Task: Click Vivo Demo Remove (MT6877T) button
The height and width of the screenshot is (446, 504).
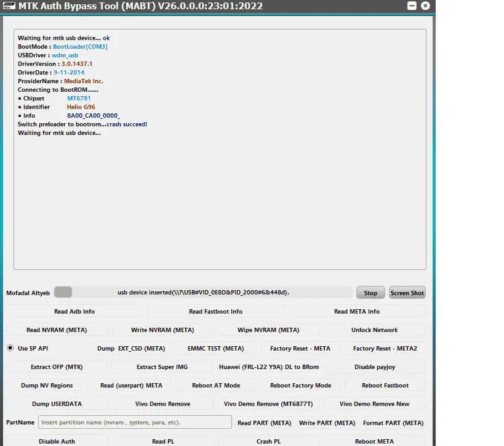Action: pyautogui.click(x=268, y=403)
